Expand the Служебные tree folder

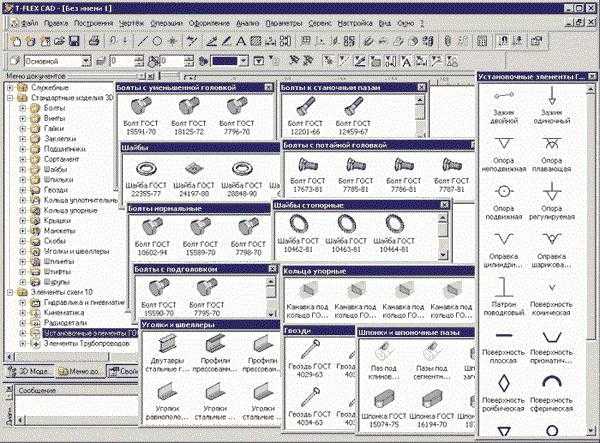click(10, 88)
